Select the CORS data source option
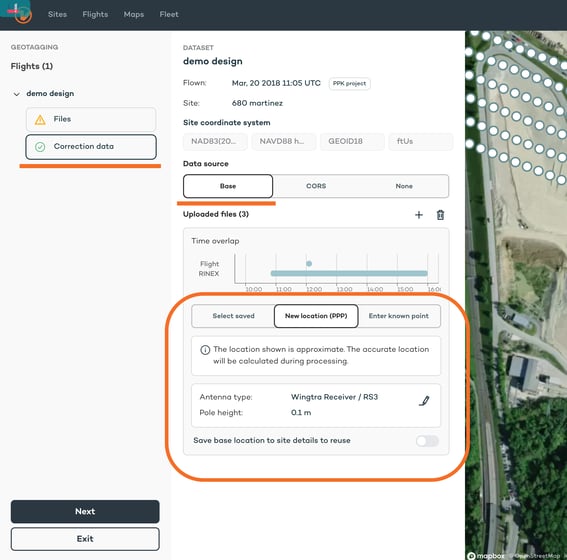The image size is (567, 560). click(x=316, y=186)
